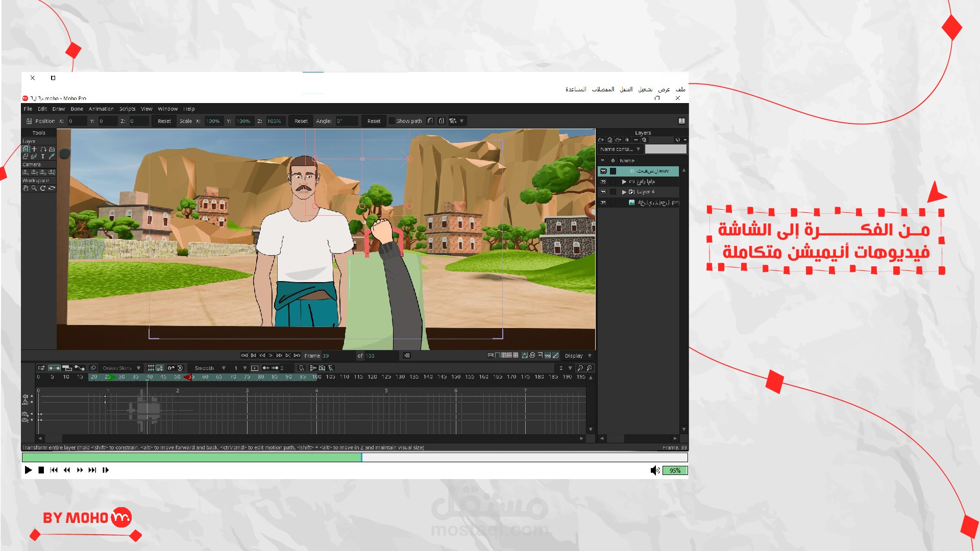This screenshot has width=980, height=551.
Task: Select the Set Origin crosshair tool
Action: click(34, 149)
